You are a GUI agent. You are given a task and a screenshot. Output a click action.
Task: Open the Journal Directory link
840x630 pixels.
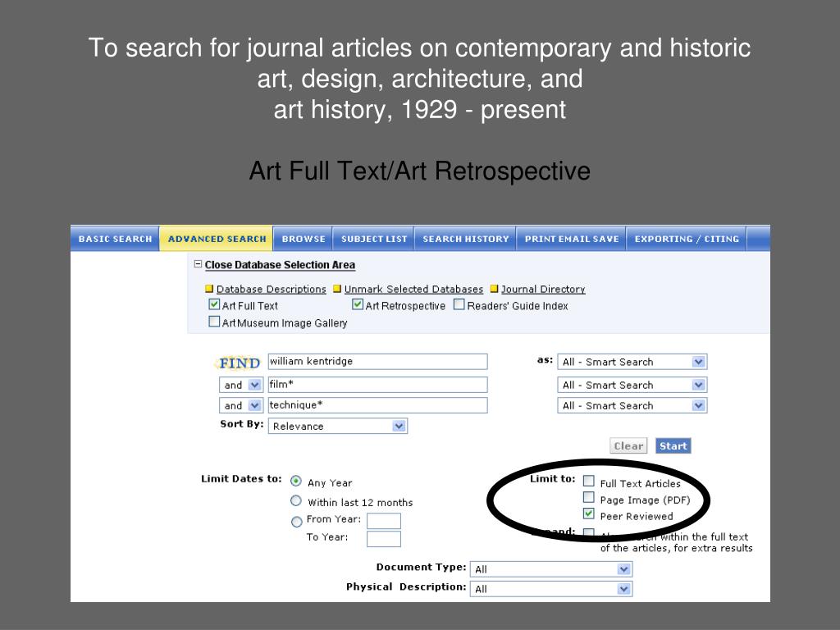click(x=543, y=290)
